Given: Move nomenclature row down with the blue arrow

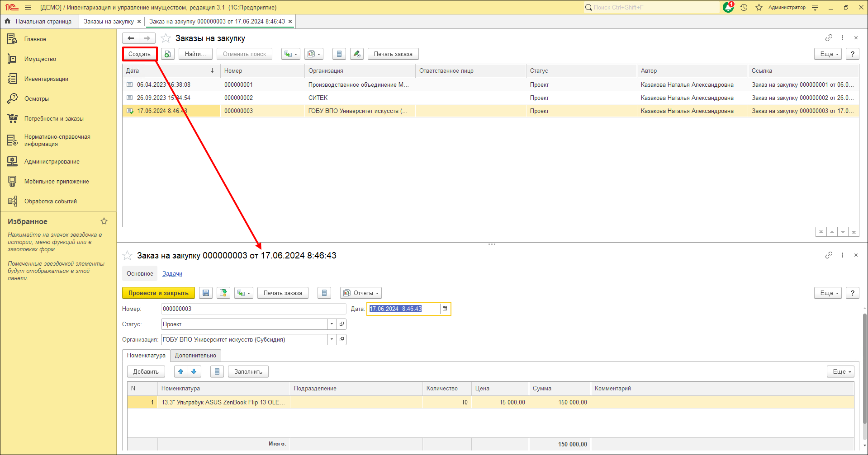Looking at the screenshot, I should (194, 371).
